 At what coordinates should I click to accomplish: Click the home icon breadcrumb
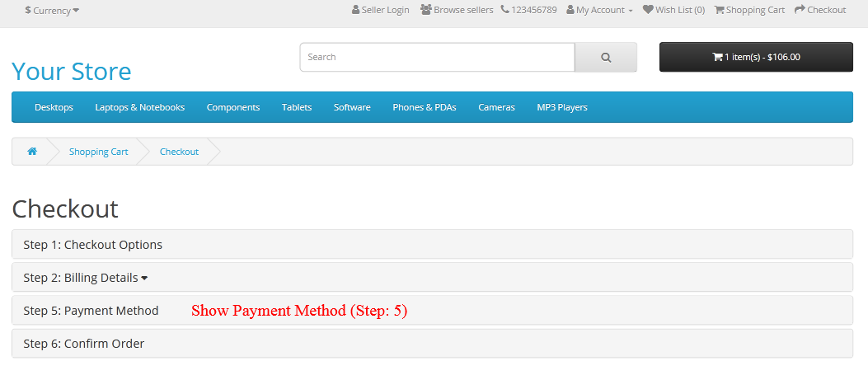(32, 152)
